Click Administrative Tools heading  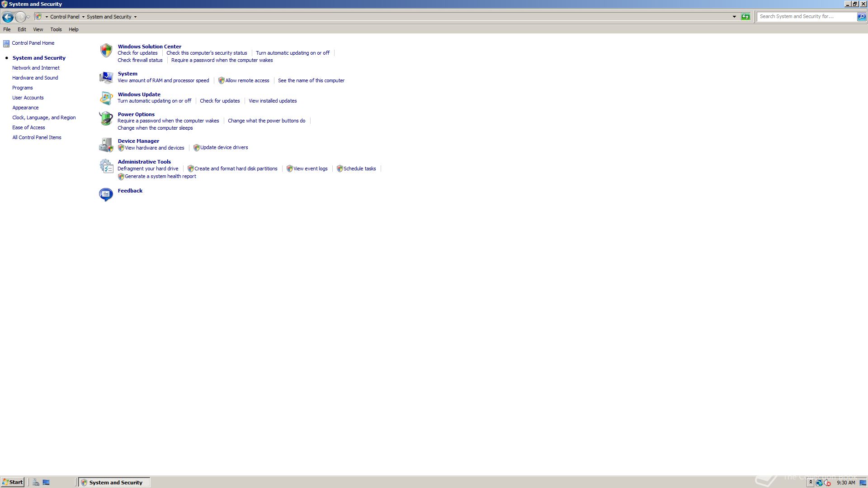coord(144,162)
